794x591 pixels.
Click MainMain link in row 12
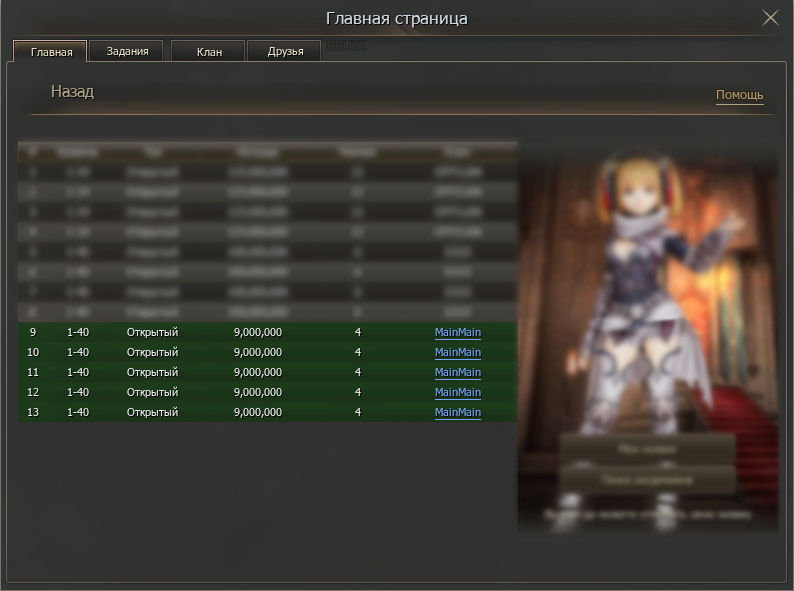[457, 392]
